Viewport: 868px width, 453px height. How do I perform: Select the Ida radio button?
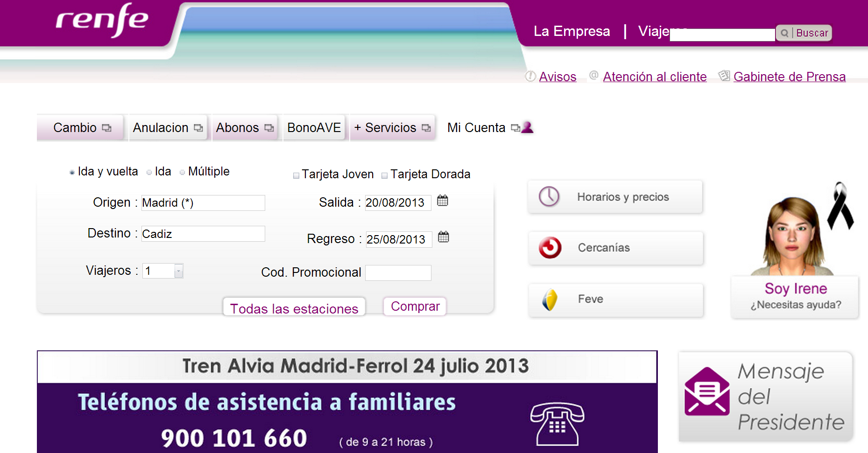coord(149,173)
